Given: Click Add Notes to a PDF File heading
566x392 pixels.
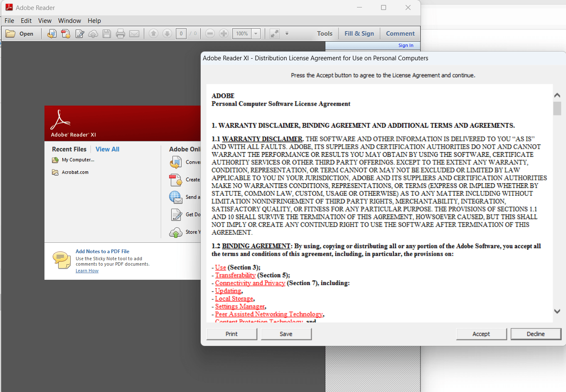Looking at the screenshot, I should click(102, 251).
